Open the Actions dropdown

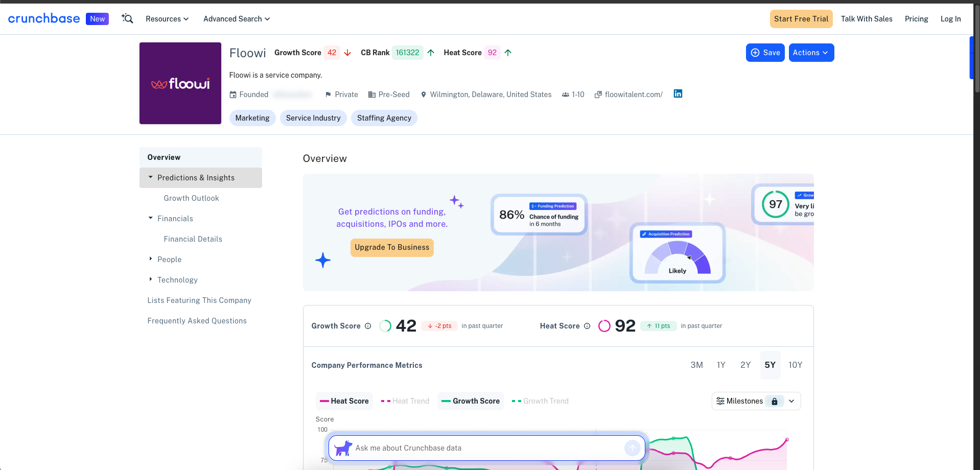tap(811, 53)
